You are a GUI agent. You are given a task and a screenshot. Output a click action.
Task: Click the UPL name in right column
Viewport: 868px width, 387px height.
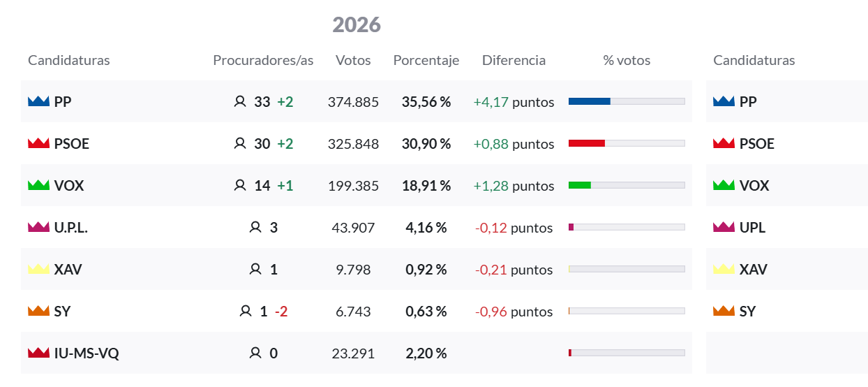coord(752,228)
